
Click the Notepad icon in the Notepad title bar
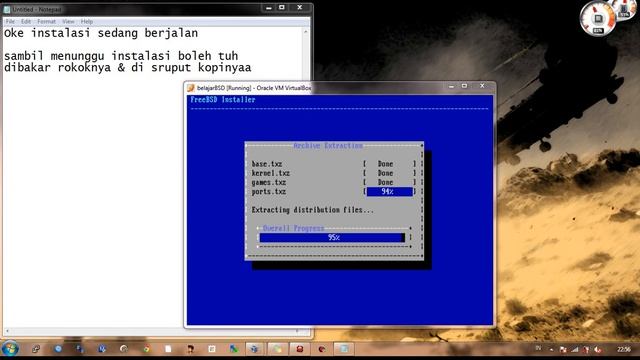[7, 9]
